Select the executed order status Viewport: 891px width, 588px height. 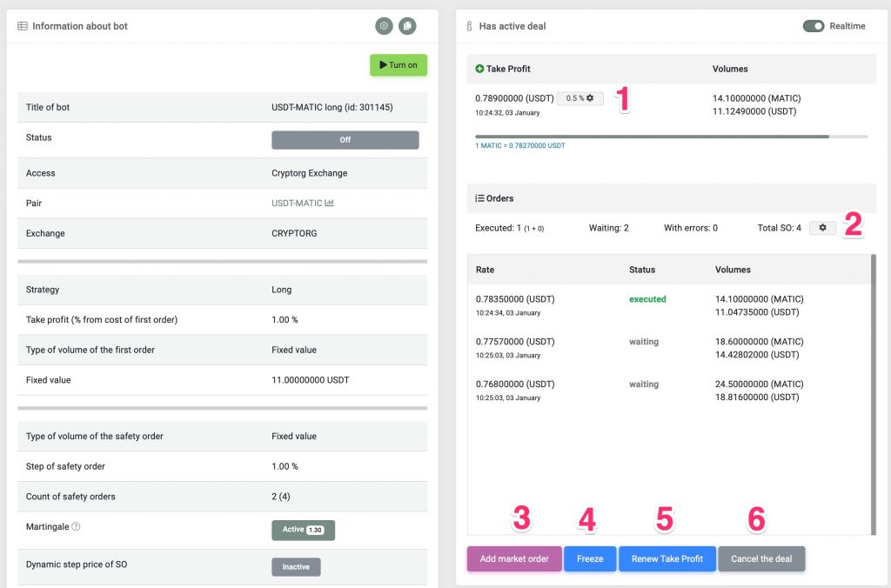coord(647,299)
